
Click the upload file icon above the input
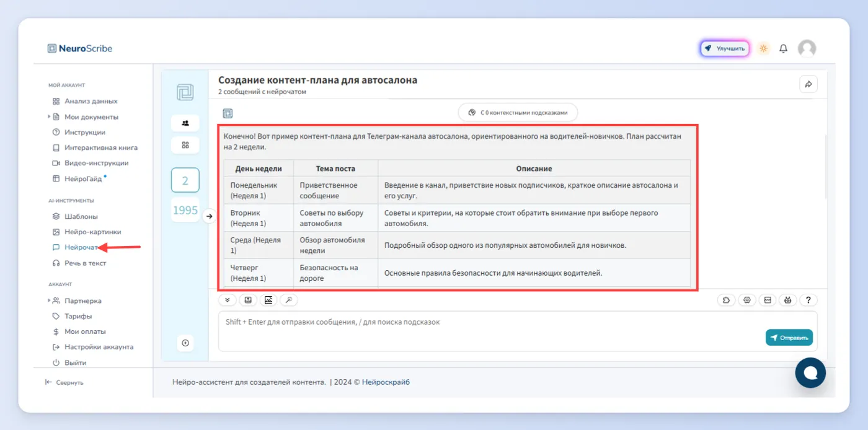248,300
